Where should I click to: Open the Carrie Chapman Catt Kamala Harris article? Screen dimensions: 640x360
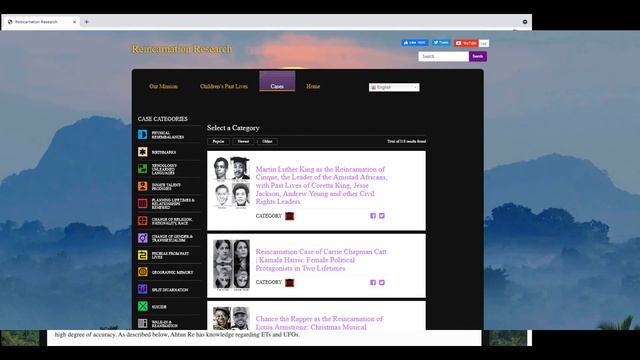[x=321, y=260]
